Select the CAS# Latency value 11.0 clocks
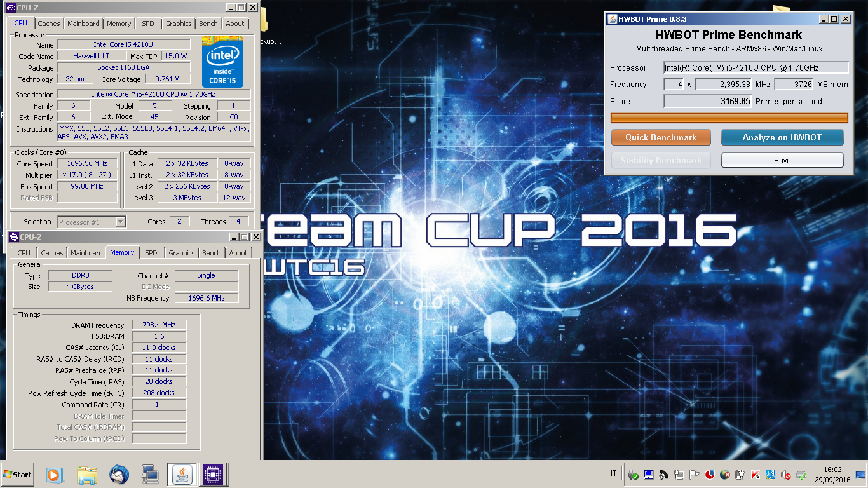The image size is (868, 488). pyautogui.click(x=159, y=348)
